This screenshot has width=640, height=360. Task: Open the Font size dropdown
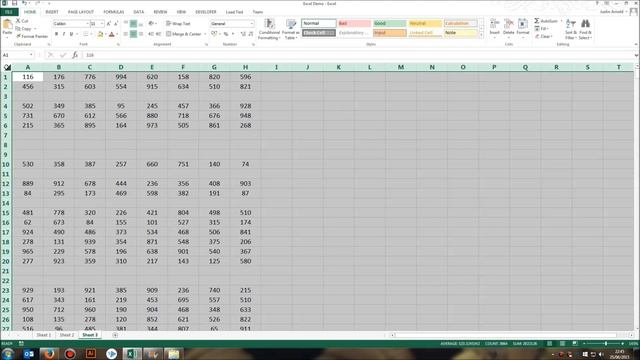pyautogui.click(x=102, y=24)
